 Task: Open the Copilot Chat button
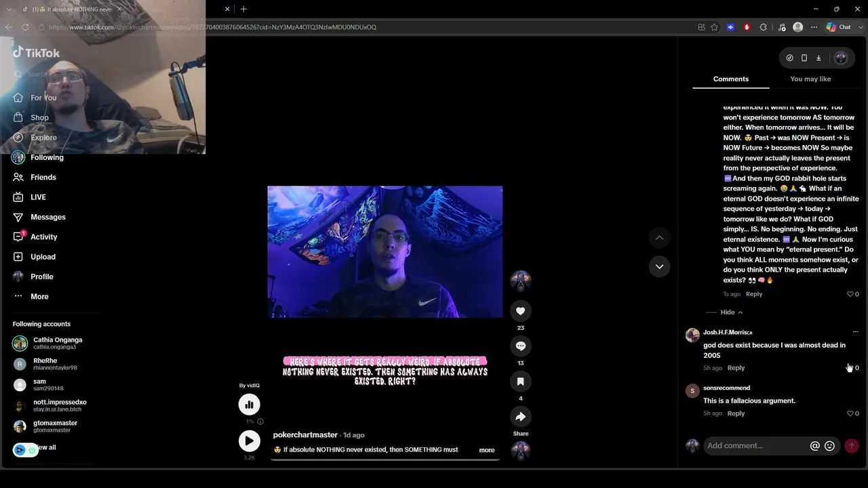839,27
